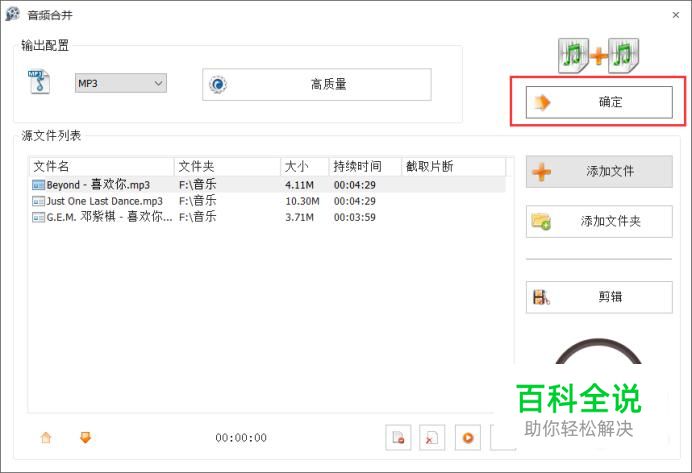The width and height of the screenshot is (692, 473).
Task: Click the MP3 file format icon
Action: coord(39,82)
